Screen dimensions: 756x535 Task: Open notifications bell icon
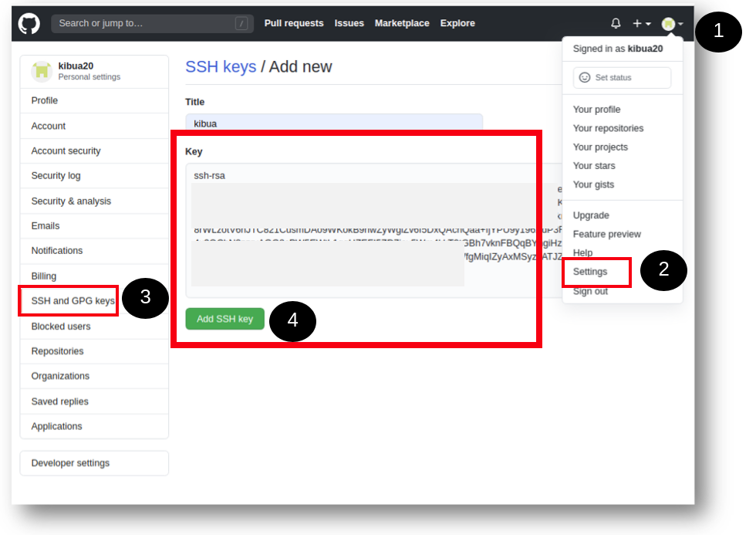(x=616, y=23)
